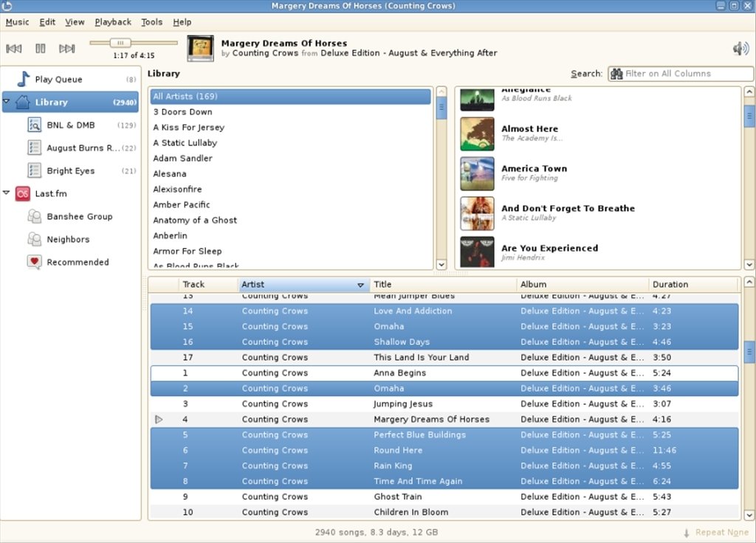Open the BNL & DMB smart playlist icon
The width and height of the screenshot is (756, 543).
34,125
